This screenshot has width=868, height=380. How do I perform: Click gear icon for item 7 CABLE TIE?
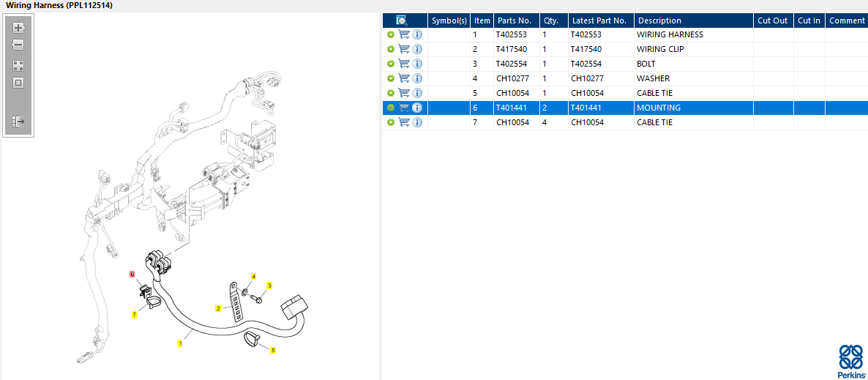click(x=391, y=122)
